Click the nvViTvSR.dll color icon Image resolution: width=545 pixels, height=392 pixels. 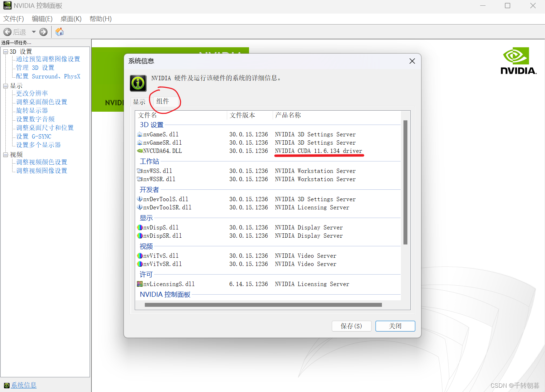click(140, 264)
